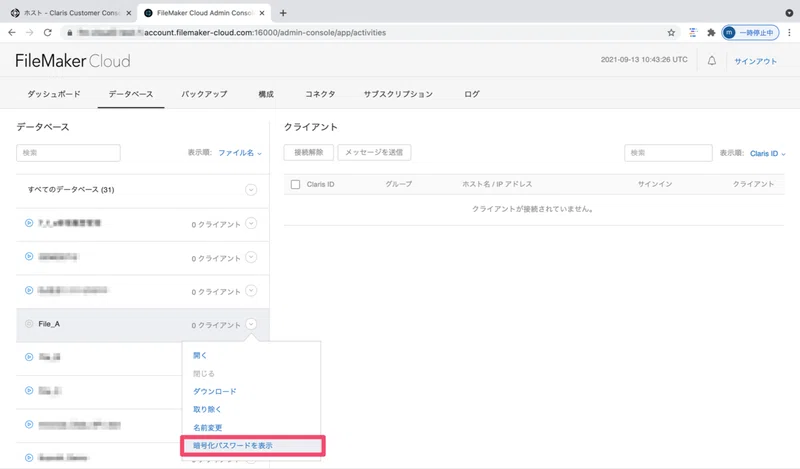Switch to the バックアップ tab
The height and width of the screenshot is (469, 800).
[204, 94]
